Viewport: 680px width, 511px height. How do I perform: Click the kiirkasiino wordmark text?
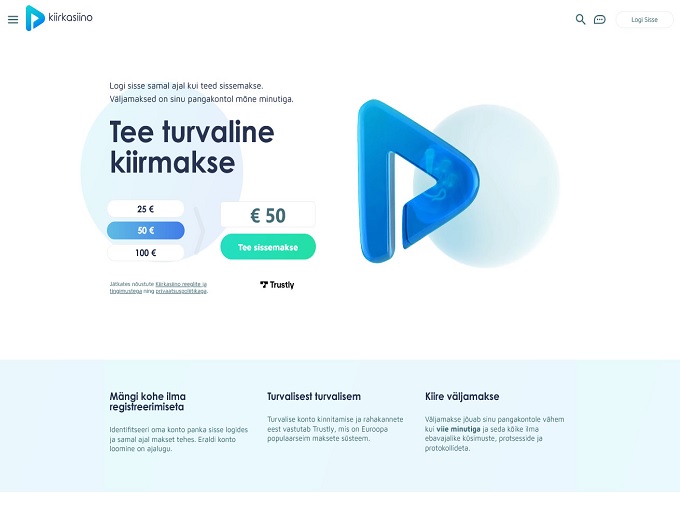click(70, 17)
